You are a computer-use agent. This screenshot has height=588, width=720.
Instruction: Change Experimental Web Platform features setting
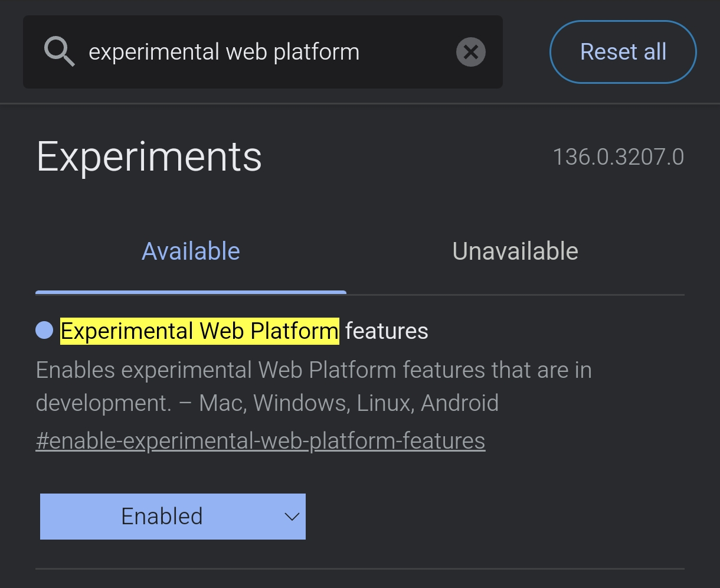pyautogui.click(x=172, y=517)
